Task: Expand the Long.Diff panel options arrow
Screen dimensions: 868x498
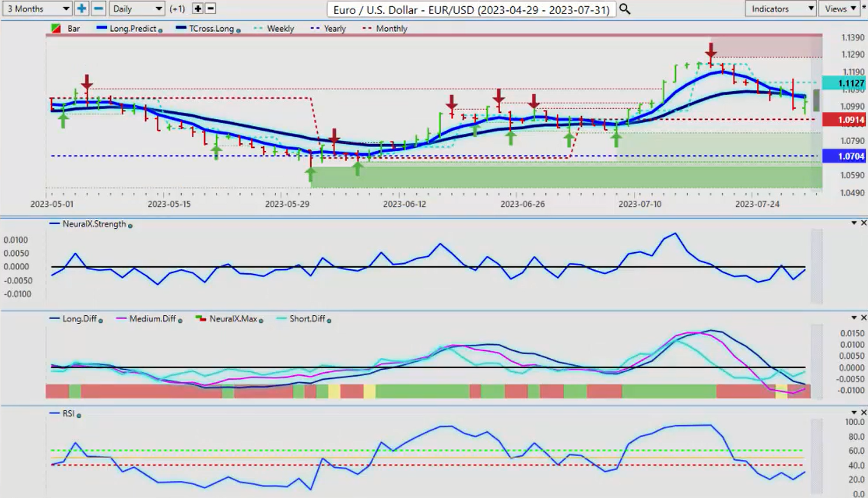Action: [854, 318]
